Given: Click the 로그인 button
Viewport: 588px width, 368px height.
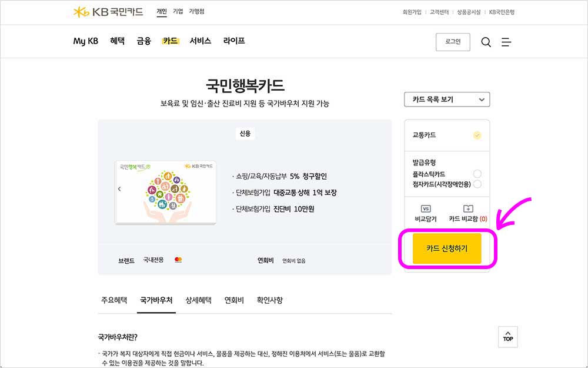Looking at the screenshot, I should 453,42.
